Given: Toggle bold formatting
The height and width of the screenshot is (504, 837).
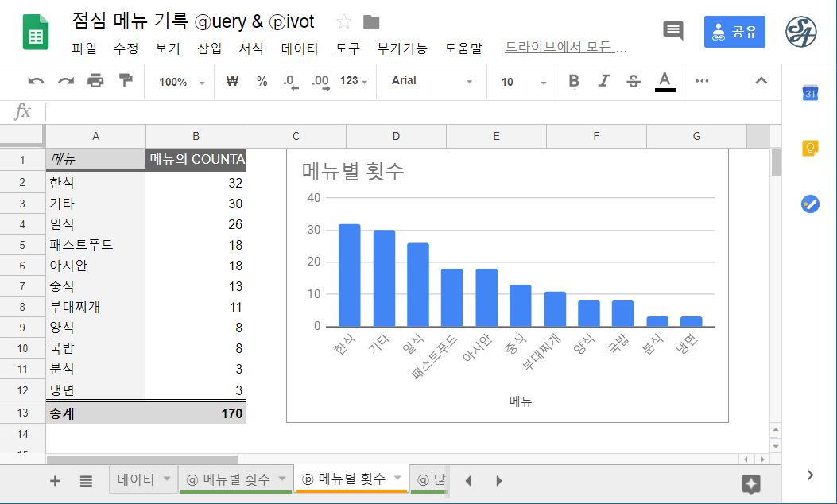Looking at the screenshot, I should click(x=573, y=80).
